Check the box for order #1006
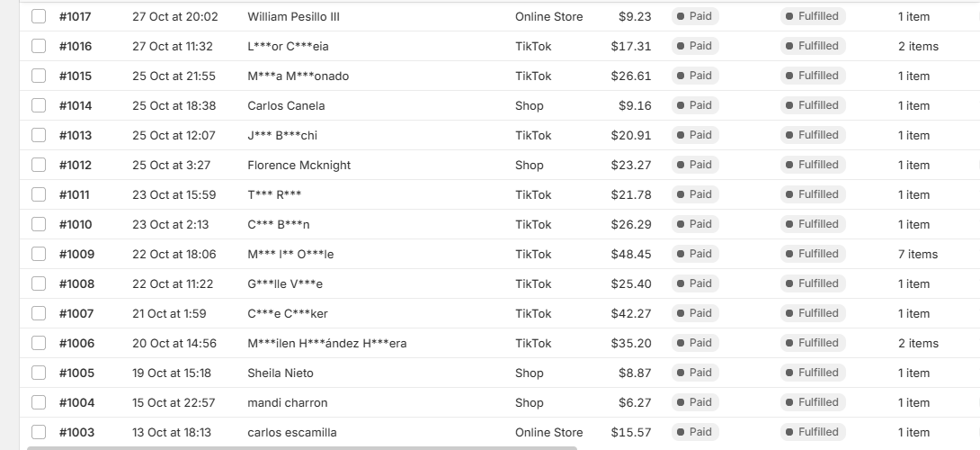 pyautogui.click(x=39, y=343)
